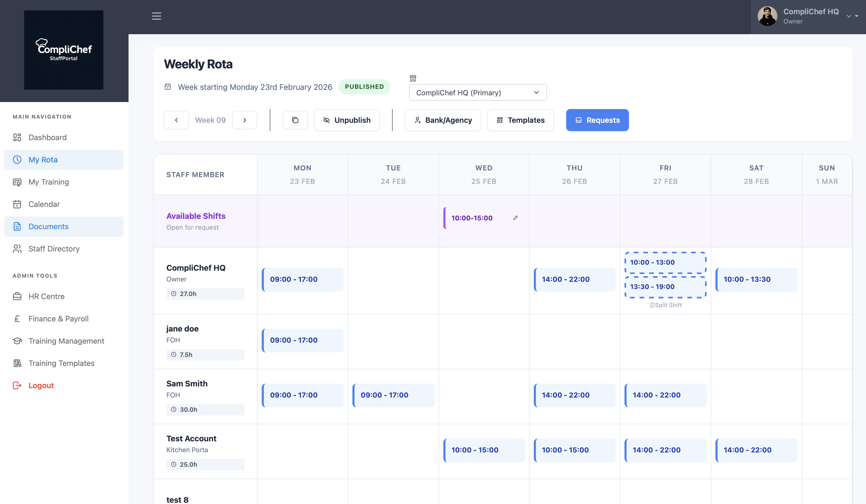Screen dimensions: 866x504
Task: Open the Templates menu
Action: click(520, 120)
